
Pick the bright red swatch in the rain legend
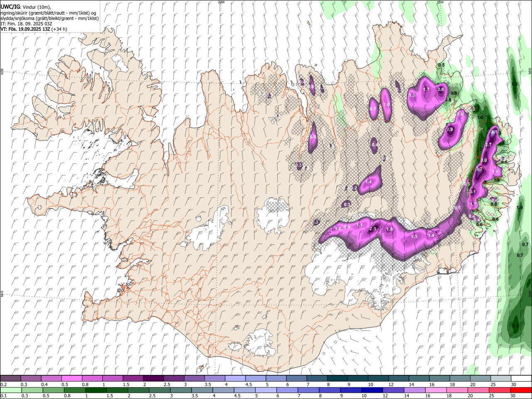point(521,390)
